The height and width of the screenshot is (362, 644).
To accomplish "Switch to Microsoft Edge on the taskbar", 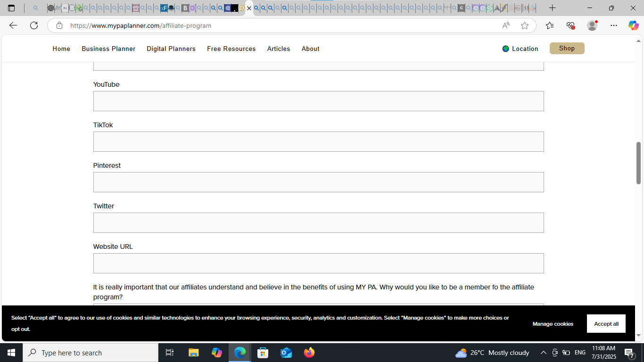I will point(240,353).
